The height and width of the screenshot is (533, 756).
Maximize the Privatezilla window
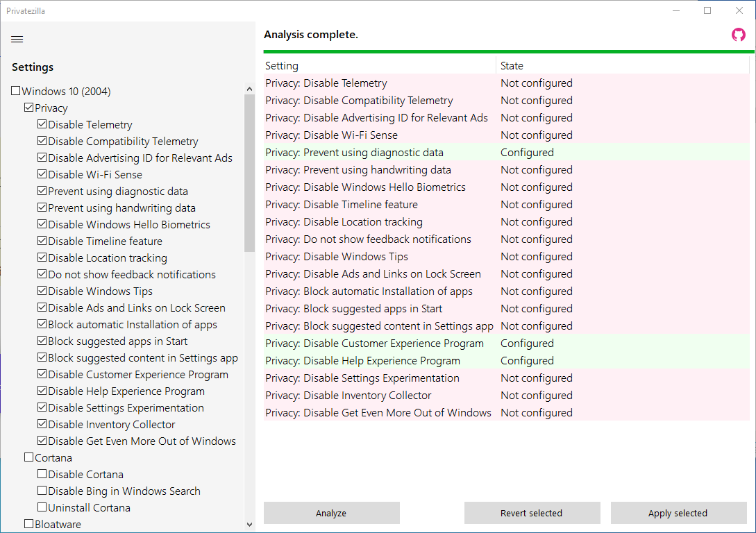pos(707,10)
